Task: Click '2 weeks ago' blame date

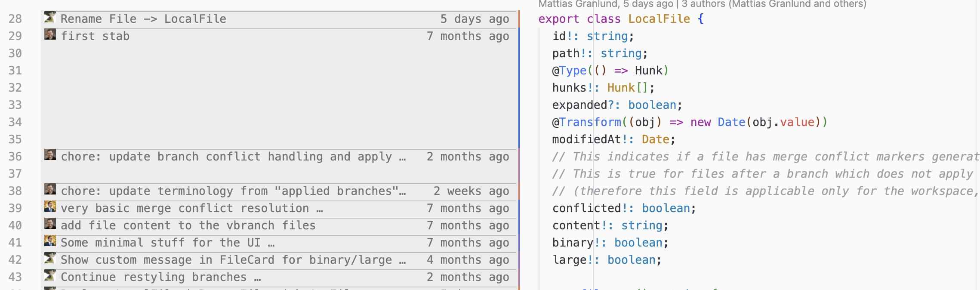Action: [x=471, y=191]
